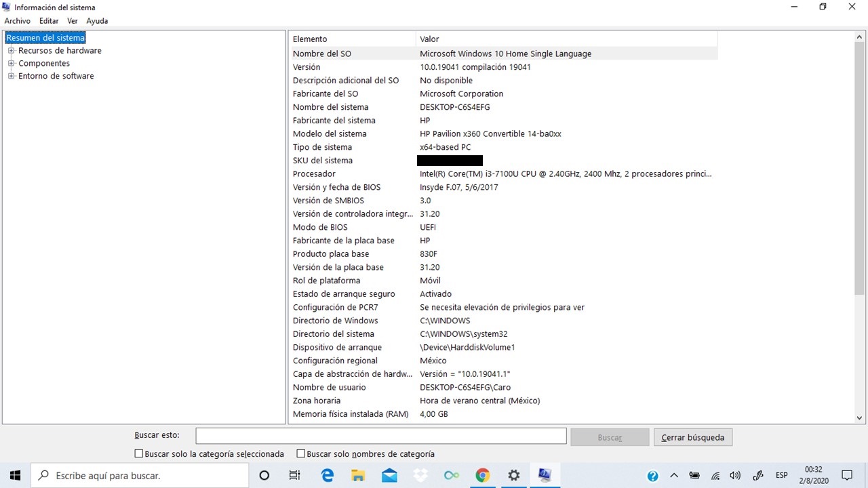Viewport: 868px width, 488px height.
Task: Switch the ESP input language indicator
Action: tap(781, 476)
